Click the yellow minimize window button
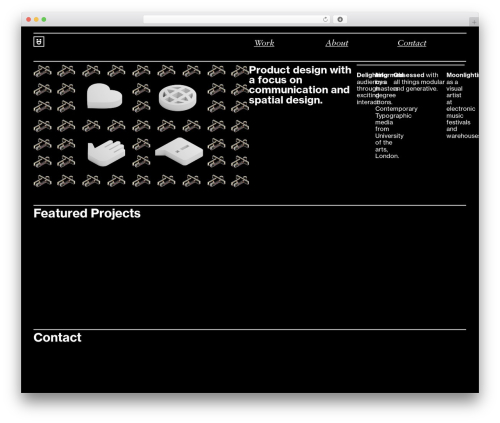 [36, 20]
